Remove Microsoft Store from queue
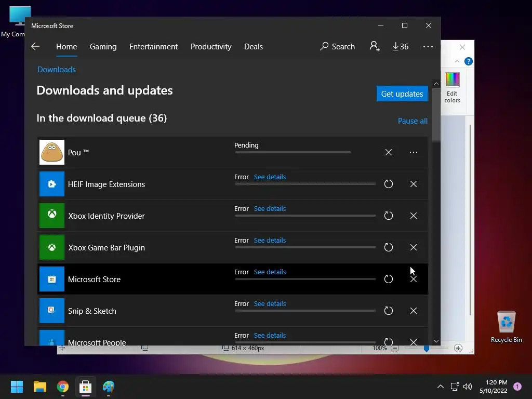The image size is (532, 399). click(413, 279)
